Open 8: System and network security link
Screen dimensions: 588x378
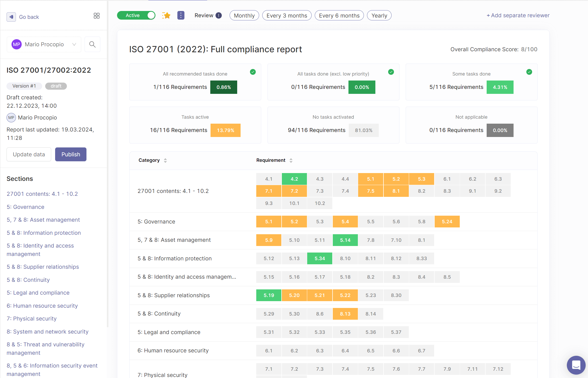pos(48,332)
